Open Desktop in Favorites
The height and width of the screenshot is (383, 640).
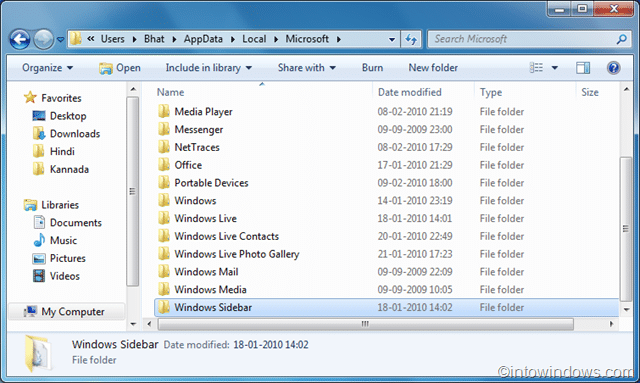68,116
